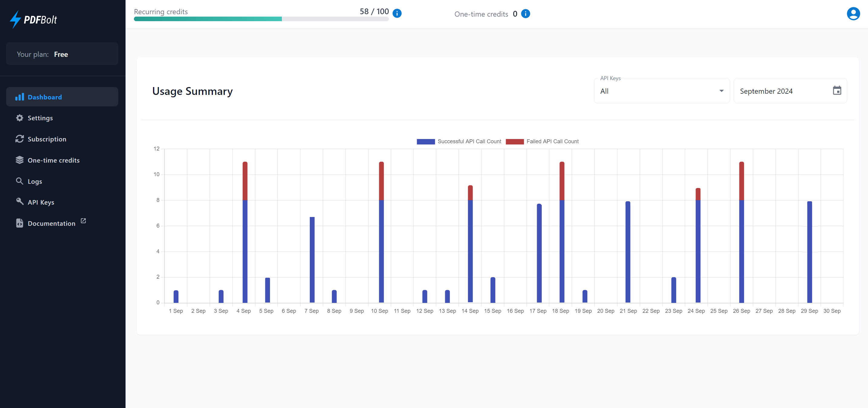Viewport: 868px width, 408px height.
Task: Open the One-time credits page
Action: pos(62,160)
